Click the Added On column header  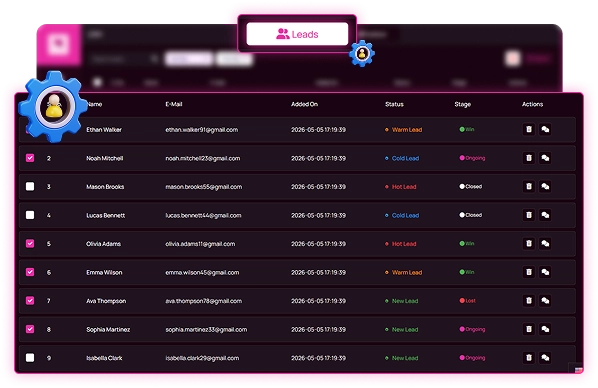(x=304, y=104)
